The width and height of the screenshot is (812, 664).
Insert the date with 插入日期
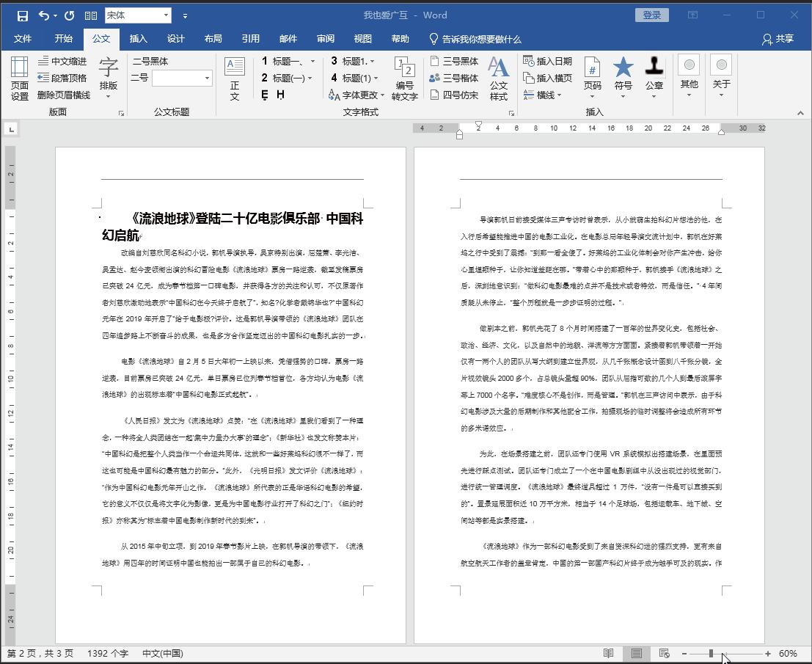coord(548,60)
